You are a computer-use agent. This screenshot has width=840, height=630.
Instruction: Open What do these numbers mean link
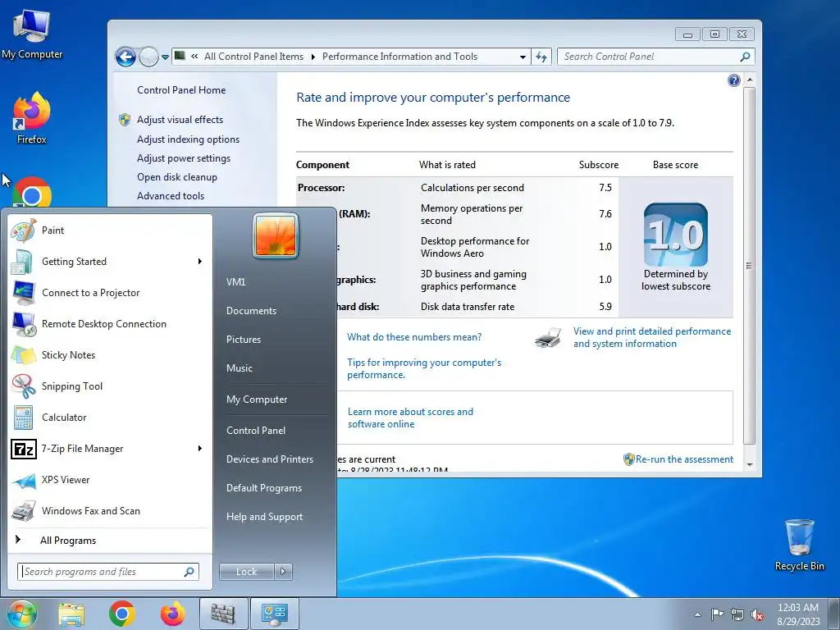coord(414,337)
